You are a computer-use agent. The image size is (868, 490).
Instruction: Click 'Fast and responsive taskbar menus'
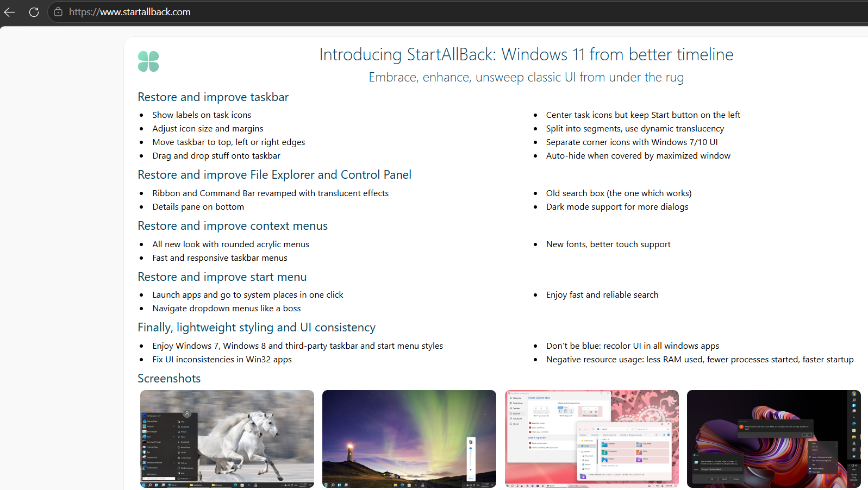click(x=220, y=258)
